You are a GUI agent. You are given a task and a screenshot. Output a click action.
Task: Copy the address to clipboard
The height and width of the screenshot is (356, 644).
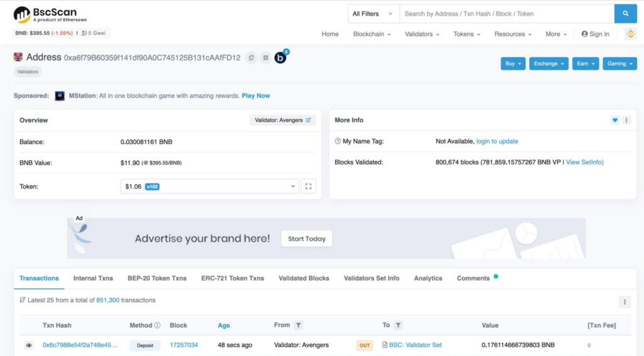(251, 58)
